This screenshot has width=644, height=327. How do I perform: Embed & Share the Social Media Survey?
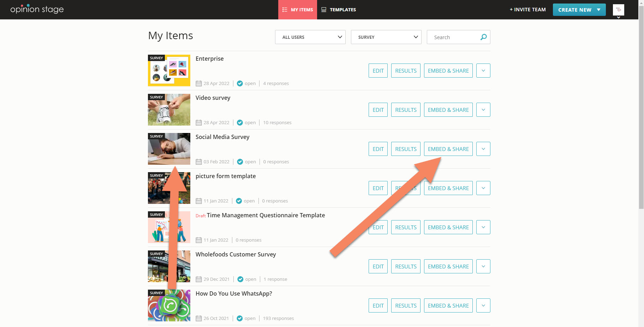point(448,149)
